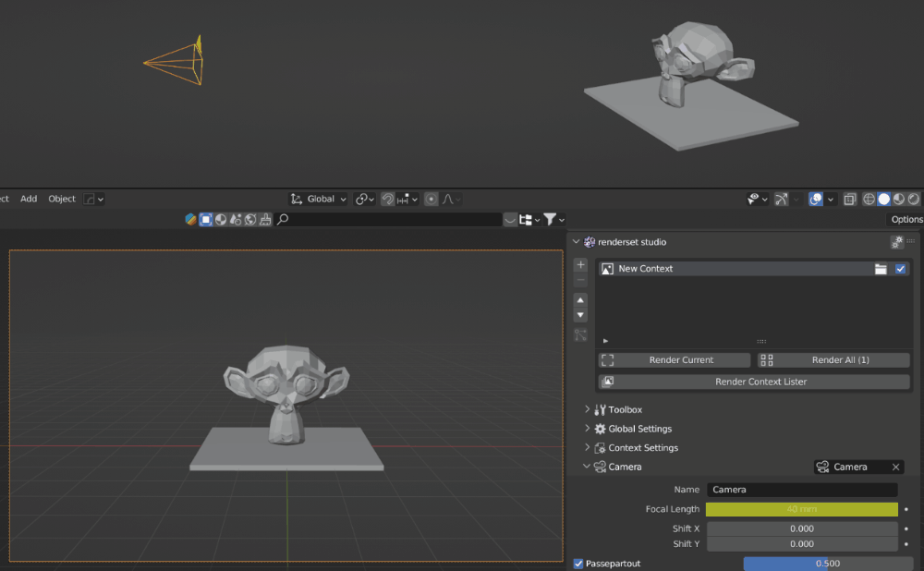This screenshot has width=924, height=571.
Task: Switch to solid viewport shading
Action: [884, 199]
